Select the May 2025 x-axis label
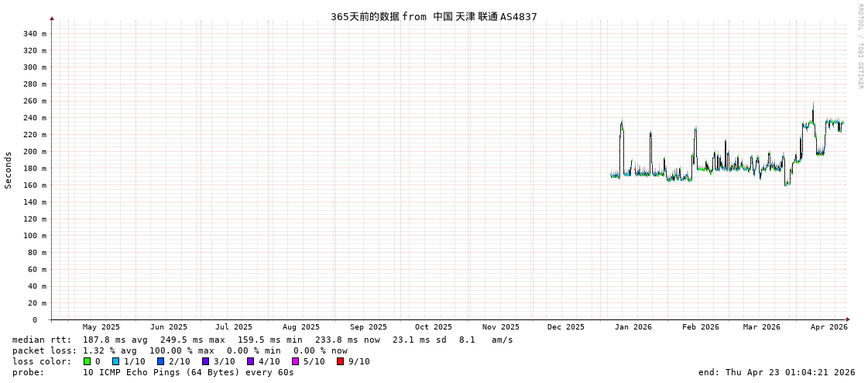Viewport: 868px width, 383px height. pyautogui.click(x=101, y=327)
